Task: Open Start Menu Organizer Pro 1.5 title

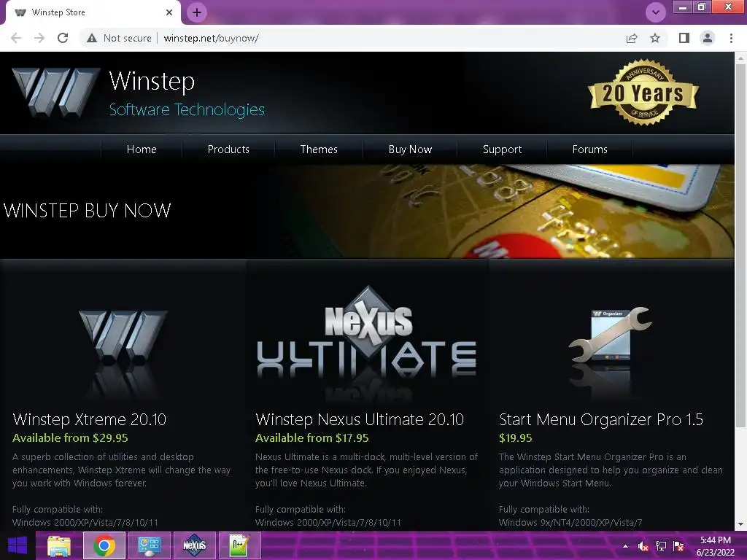Action: tap(601, 419)
